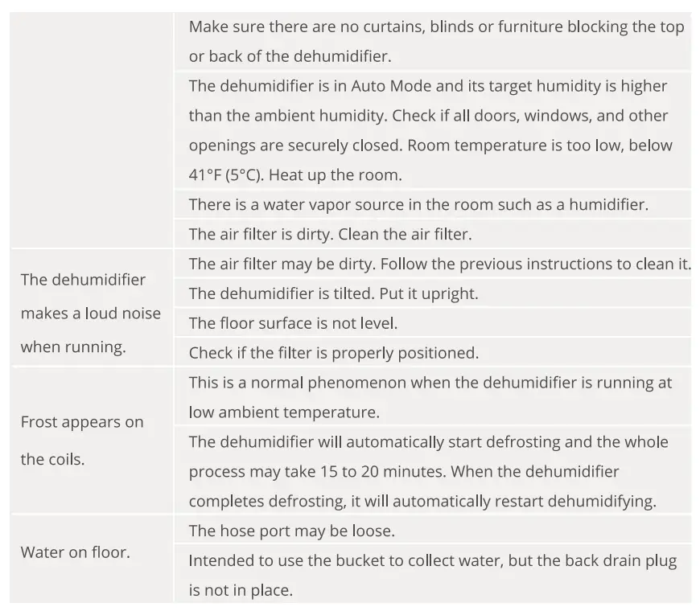Click the "low ambient temperature." line

pyautogui.click(x=283, y=412)
